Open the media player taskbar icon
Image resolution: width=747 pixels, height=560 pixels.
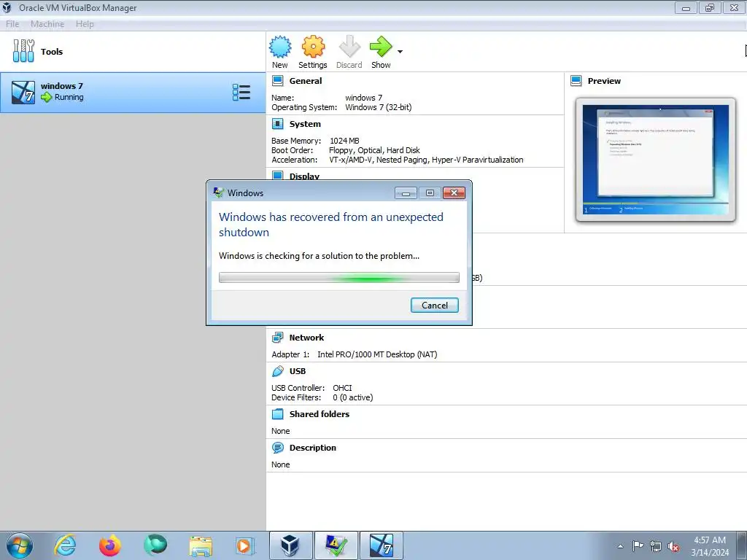(245, 545)
